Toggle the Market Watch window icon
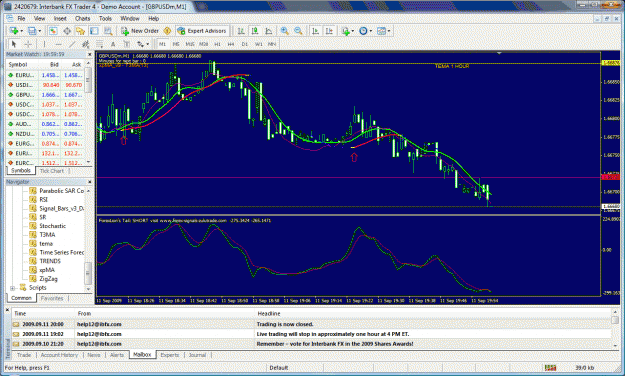 coord(53,31)
